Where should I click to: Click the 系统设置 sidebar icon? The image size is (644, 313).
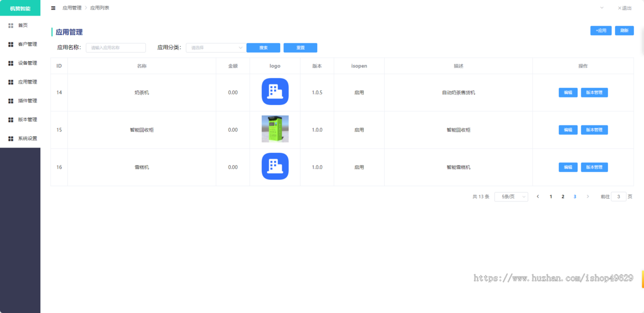11,138
